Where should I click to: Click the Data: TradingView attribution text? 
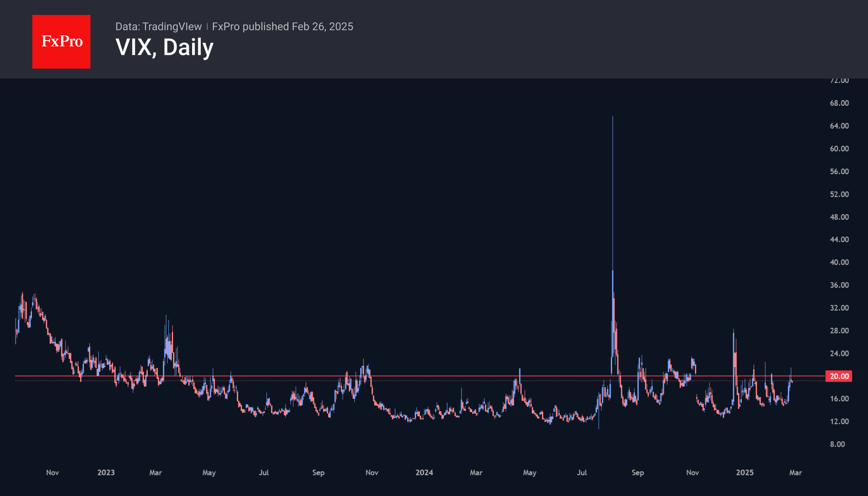coord(158,27)
